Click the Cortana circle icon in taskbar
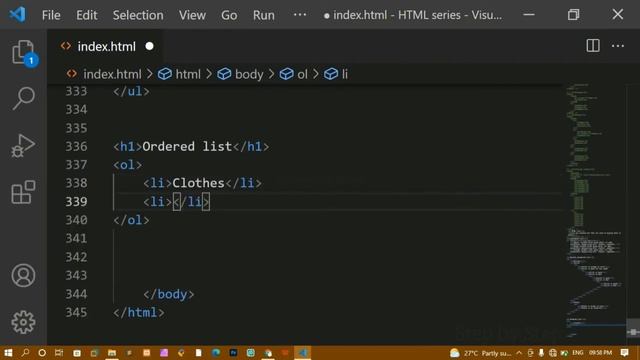640x360 pixels. click(x=42, y=353)
